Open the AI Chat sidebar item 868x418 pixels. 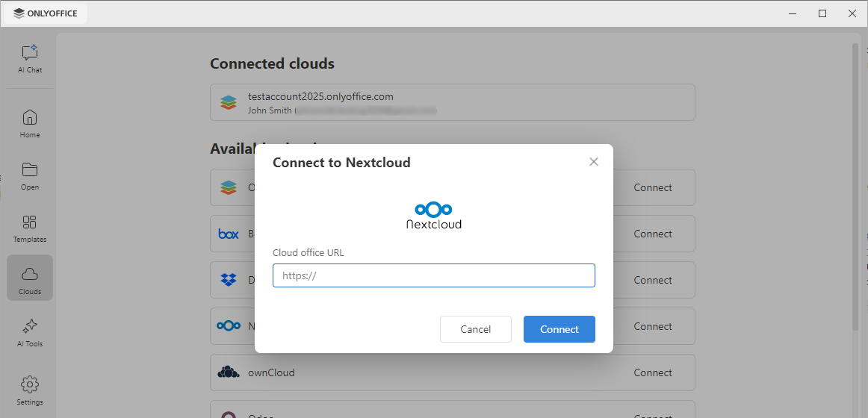point(30,59)
